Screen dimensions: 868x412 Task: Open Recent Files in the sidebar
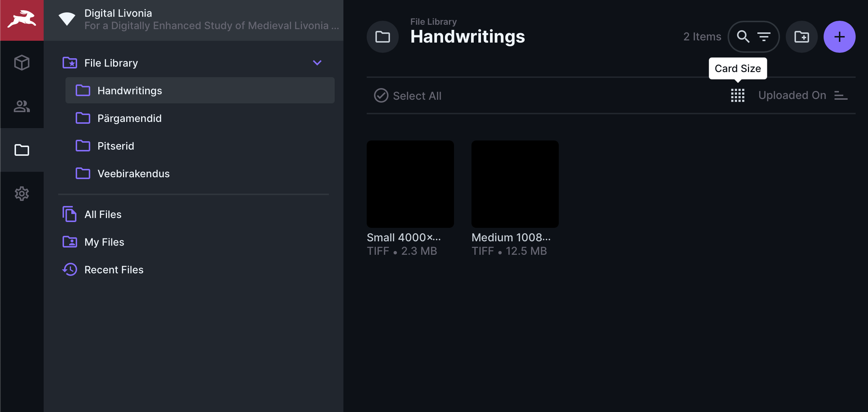(114, 269)
